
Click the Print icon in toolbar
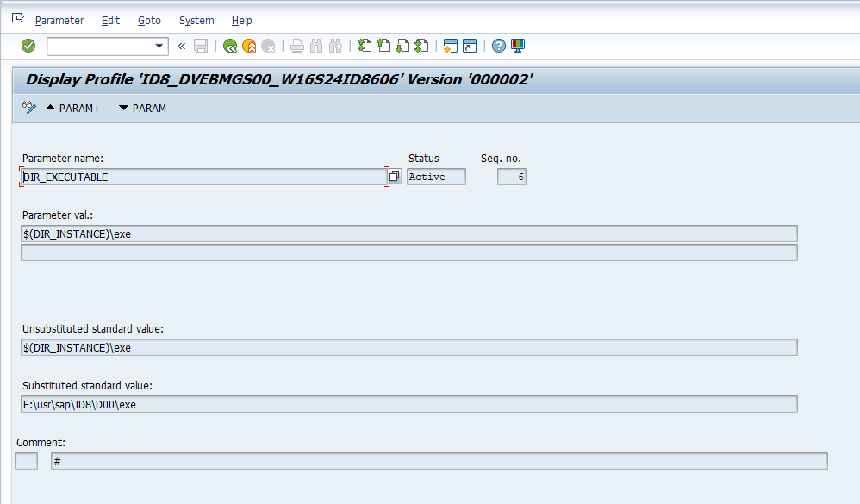pos(297,46)
